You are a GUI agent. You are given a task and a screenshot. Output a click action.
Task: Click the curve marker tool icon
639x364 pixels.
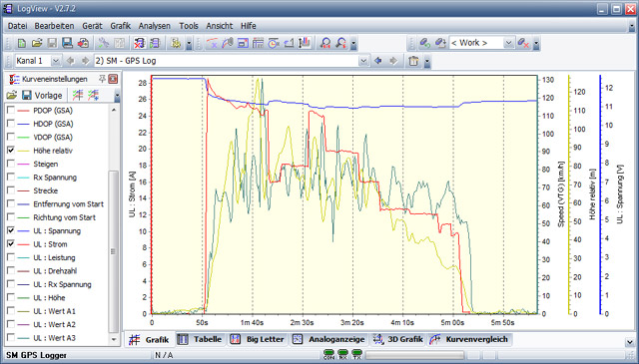227,43
